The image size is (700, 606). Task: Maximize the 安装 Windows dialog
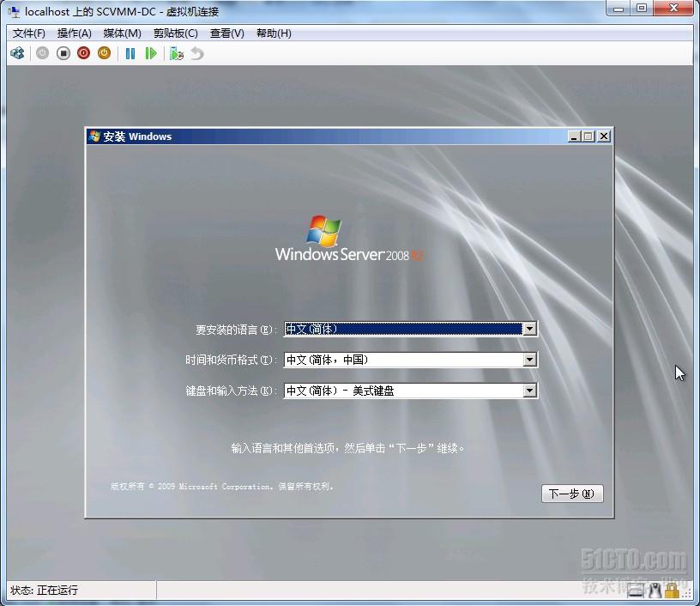pyautogui.click(x=588, y=136)
